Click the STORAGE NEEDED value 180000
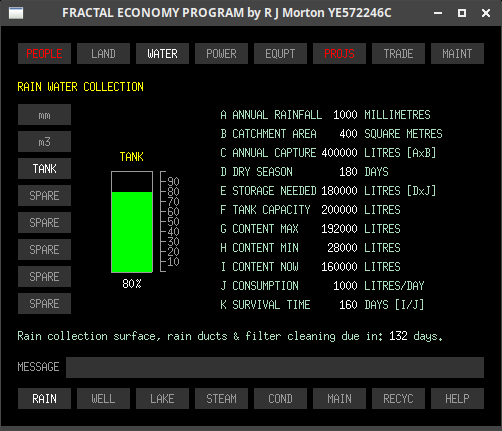Viewport: 502px width, 431px height. pyautogui.click(x=339, y=191)
